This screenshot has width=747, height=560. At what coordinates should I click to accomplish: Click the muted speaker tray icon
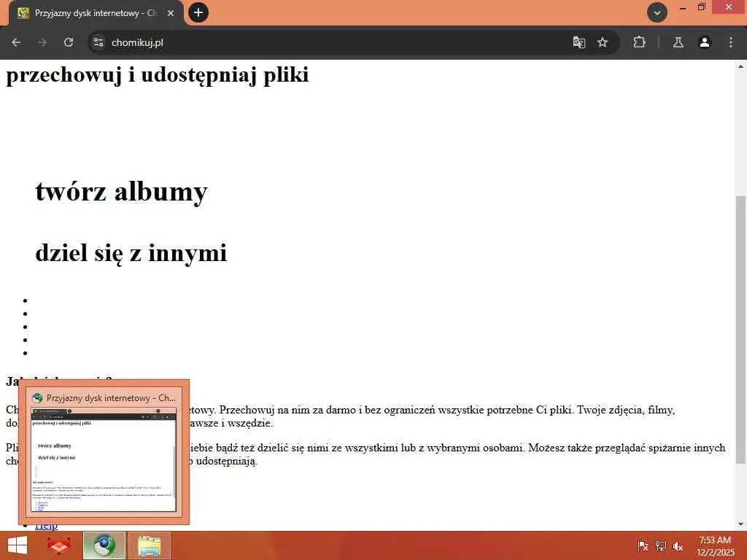pos(678,546)
